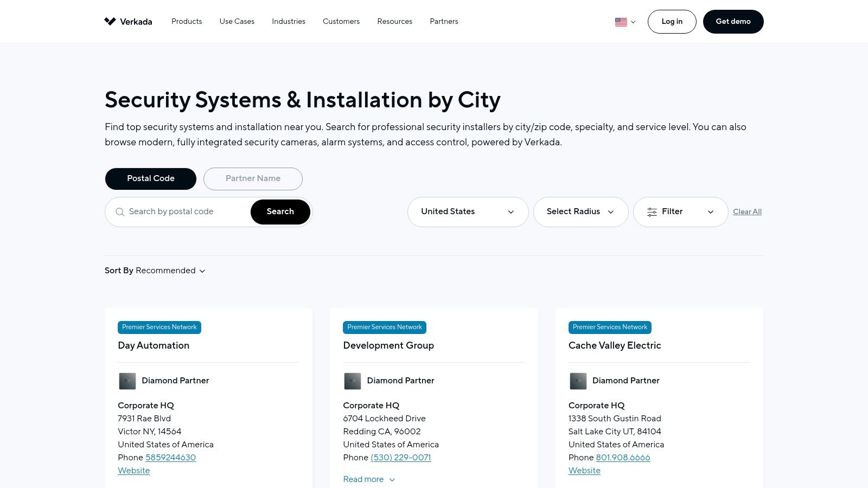Image resolution: width=868 pixels, height=488 pixels.
Task: Switch to Partner Name search mode
Action: [x=253, y=179]
